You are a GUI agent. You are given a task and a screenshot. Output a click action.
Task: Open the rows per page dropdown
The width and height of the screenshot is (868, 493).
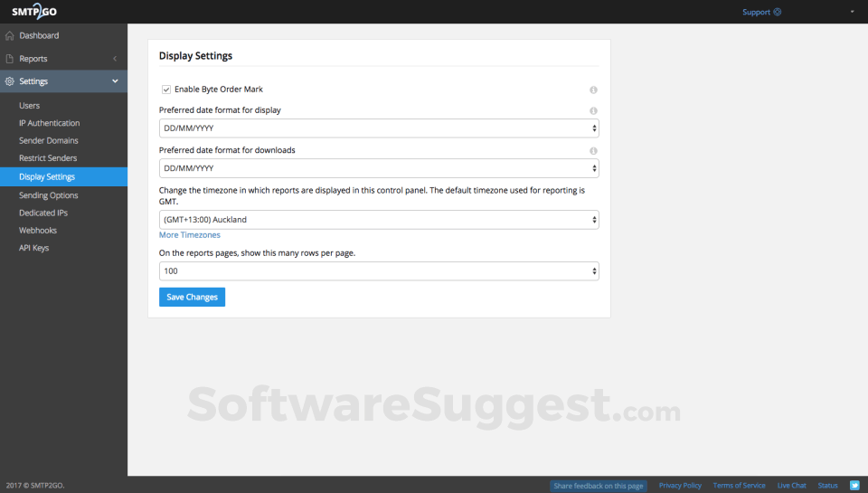click(379, 271)
